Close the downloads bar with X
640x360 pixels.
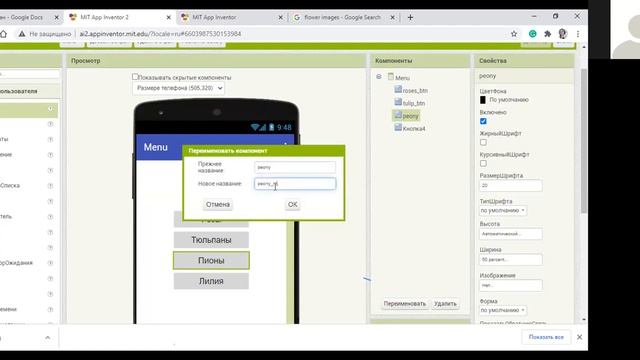(579, 337)
